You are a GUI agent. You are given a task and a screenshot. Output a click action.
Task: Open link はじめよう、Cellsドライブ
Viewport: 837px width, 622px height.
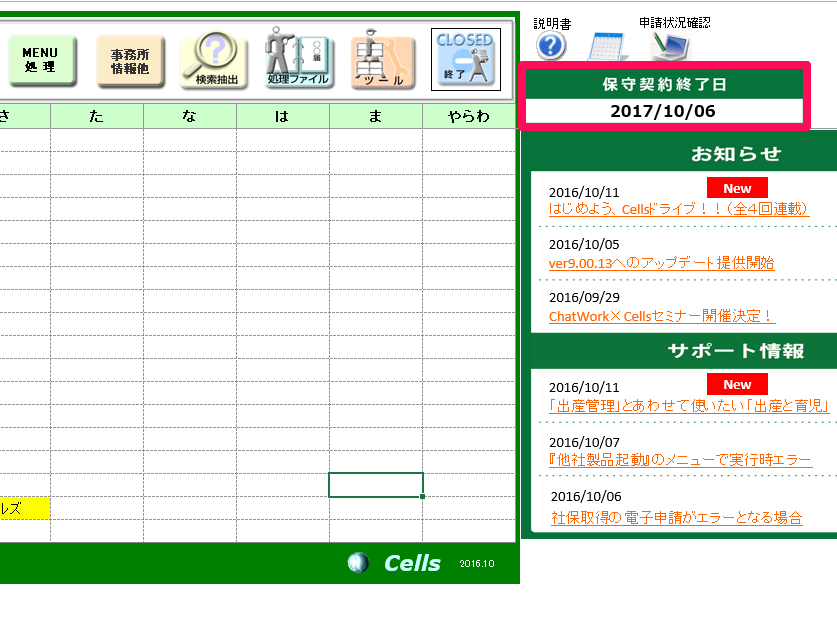(x=678, y=209)
